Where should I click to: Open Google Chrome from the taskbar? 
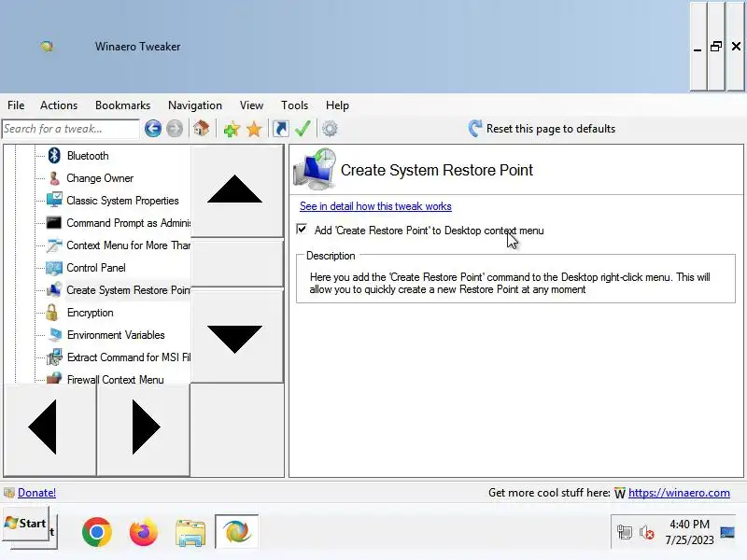click(97, 531)
